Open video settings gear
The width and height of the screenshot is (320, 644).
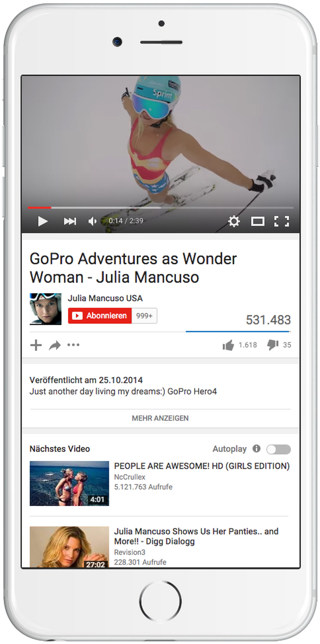(234, 221)
